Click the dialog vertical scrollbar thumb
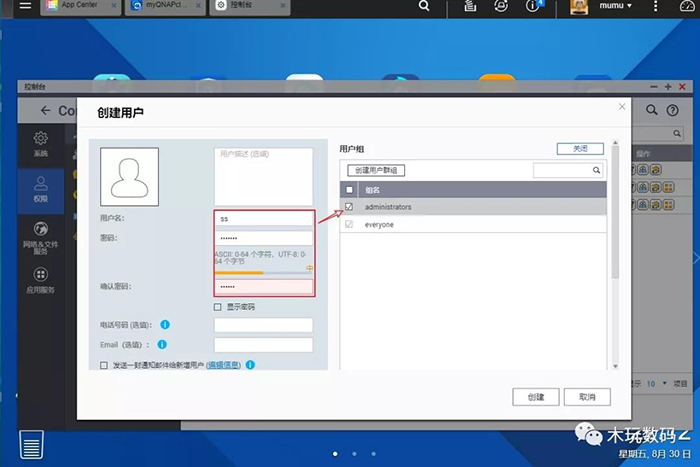700x467 pixels. pos(615,213)
